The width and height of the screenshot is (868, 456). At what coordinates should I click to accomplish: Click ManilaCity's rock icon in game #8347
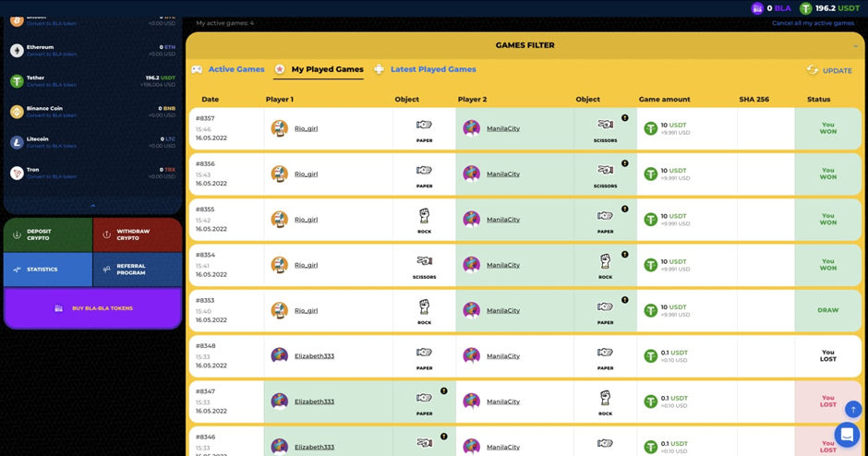tap(605, 398)
